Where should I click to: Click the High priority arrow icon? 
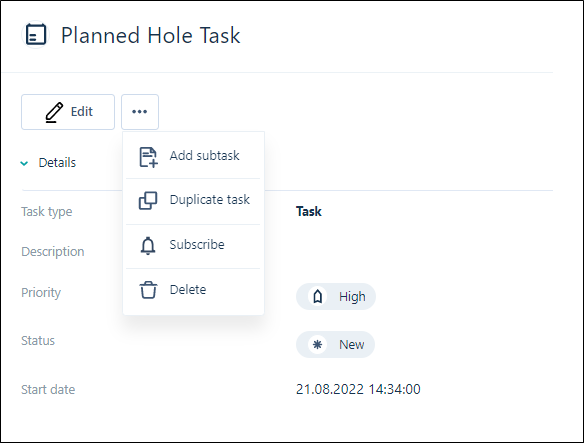click(317, 297)
